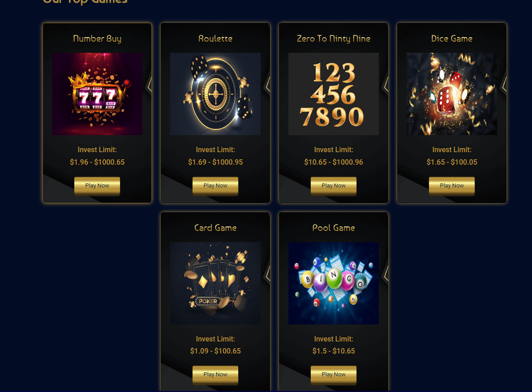
Task: Select the golden numbers 1234567890 image
Action: click(x=334, y=94)
